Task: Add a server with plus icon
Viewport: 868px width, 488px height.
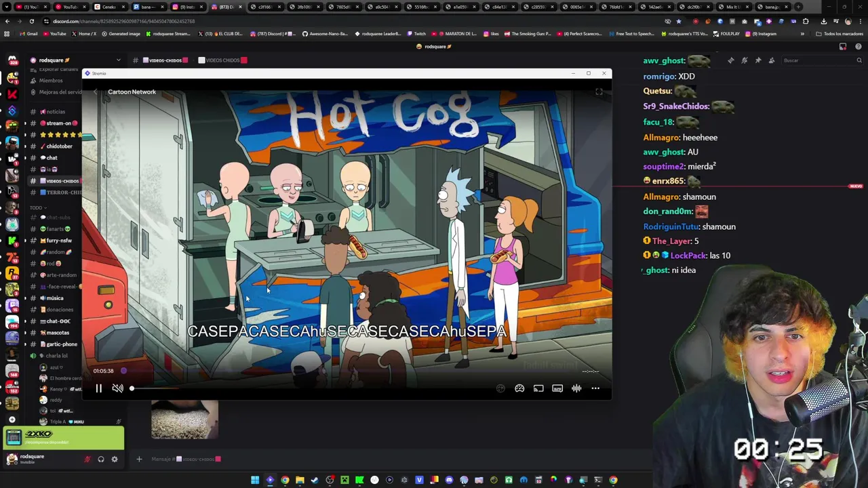Action: coord(12,420)
